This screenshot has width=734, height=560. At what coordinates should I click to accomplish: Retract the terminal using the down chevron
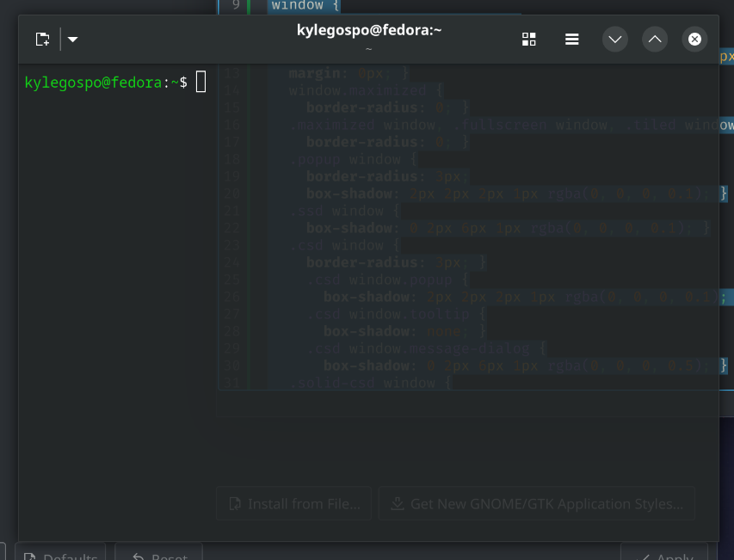click(x=614, y=39)
